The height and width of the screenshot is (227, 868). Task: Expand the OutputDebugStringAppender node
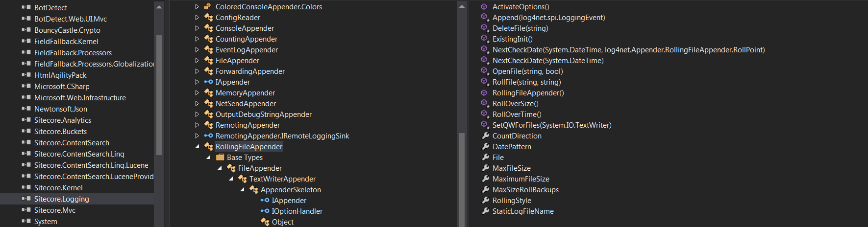197,114
